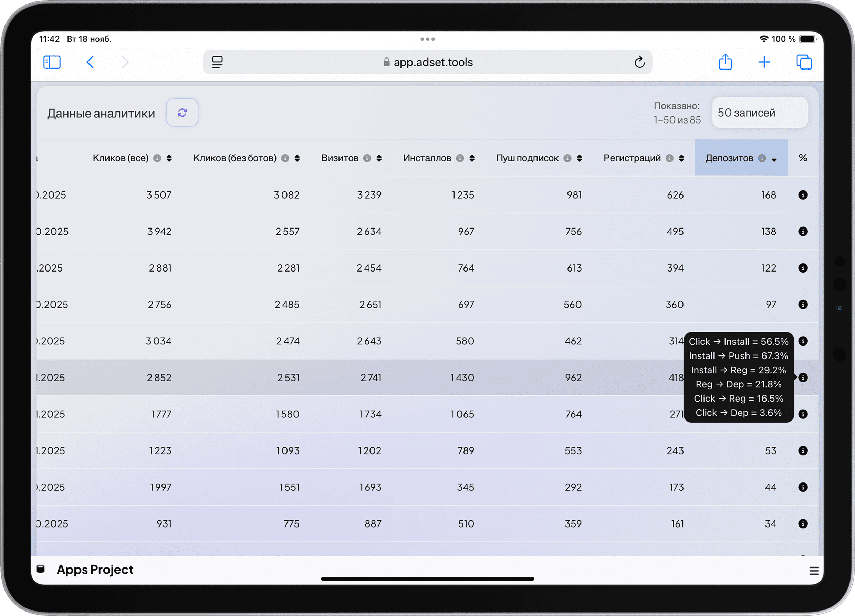Sort the Кликов (все) column
This screenshot has height=616, width=855.
[169, 158]
